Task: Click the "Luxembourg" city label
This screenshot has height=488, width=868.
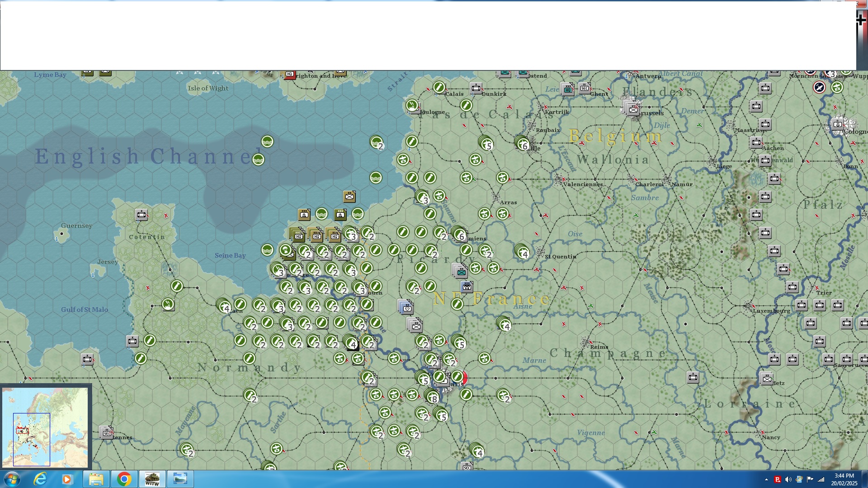Action: (x=771, y=311)
